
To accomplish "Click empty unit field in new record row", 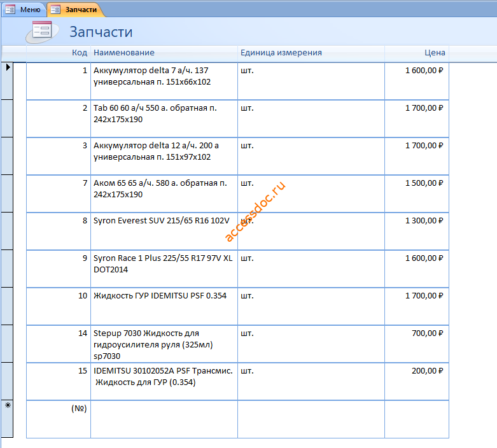I will [311, 419].
